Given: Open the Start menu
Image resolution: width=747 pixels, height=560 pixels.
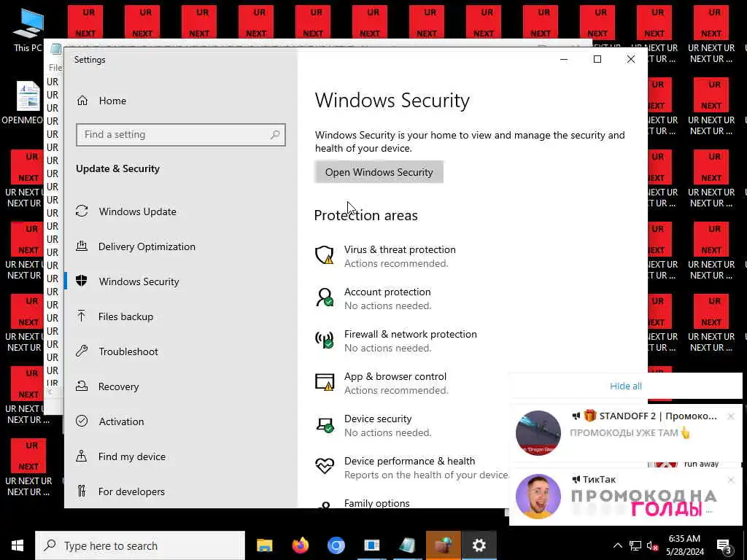Looking at the screenshot, I should [18, 545].
